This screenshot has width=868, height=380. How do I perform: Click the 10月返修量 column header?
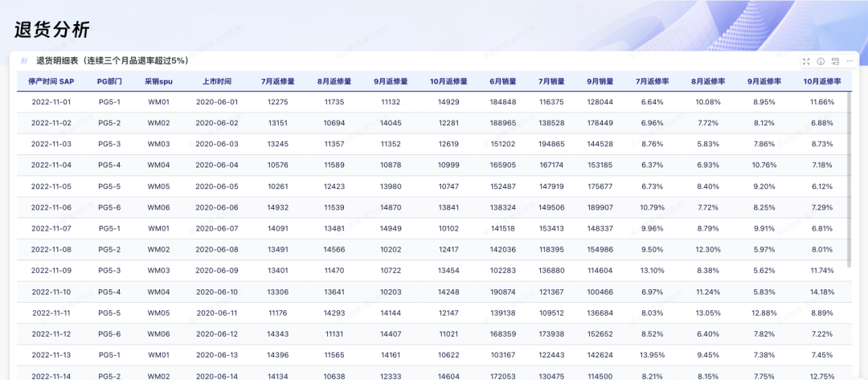tap(449, 81)
